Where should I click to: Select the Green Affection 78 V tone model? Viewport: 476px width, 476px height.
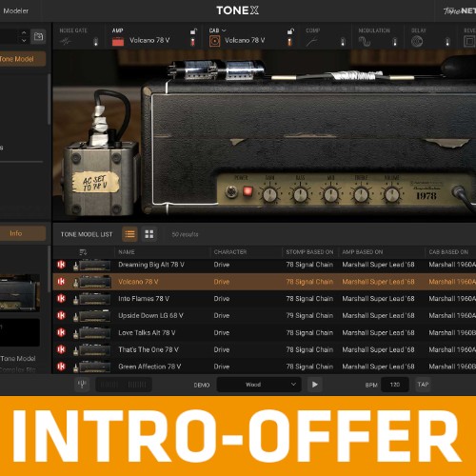[x=265, y=367]
